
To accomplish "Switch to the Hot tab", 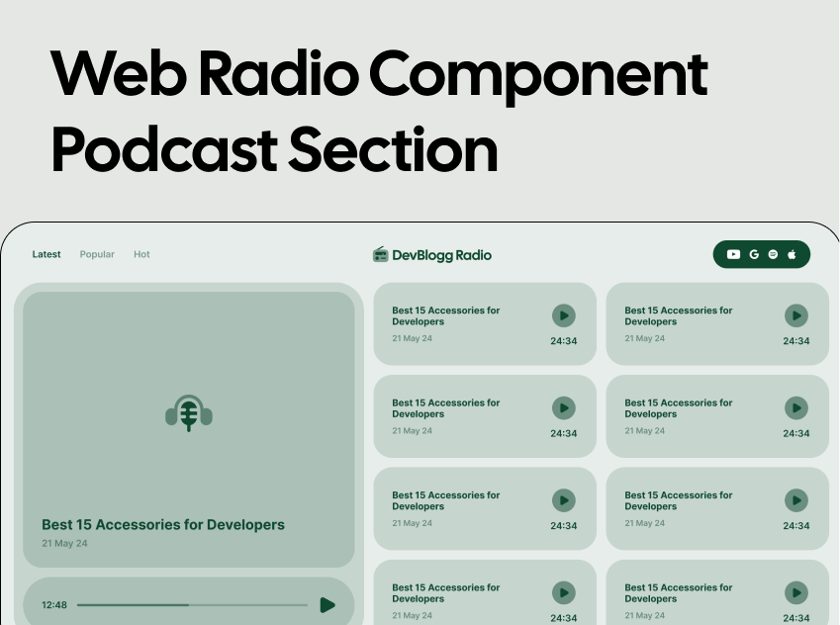I will coord(141,254).
